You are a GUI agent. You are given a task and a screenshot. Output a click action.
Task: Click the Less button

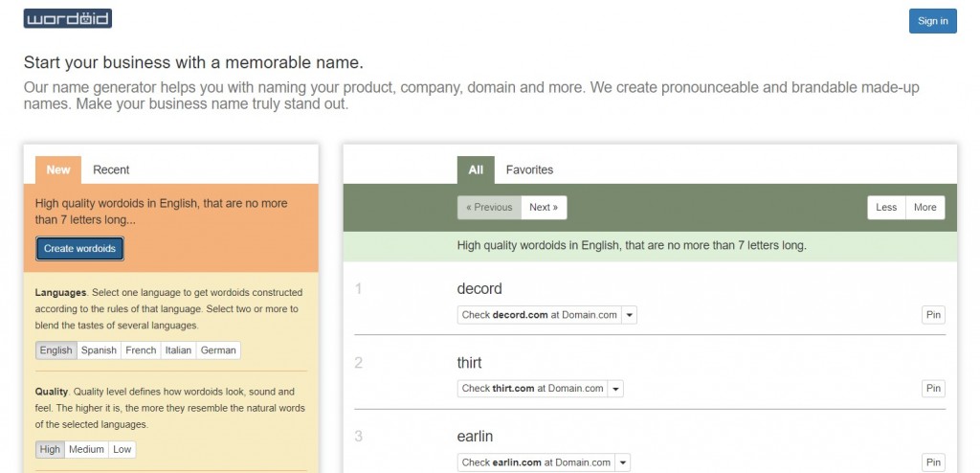[x=886, y=207]
